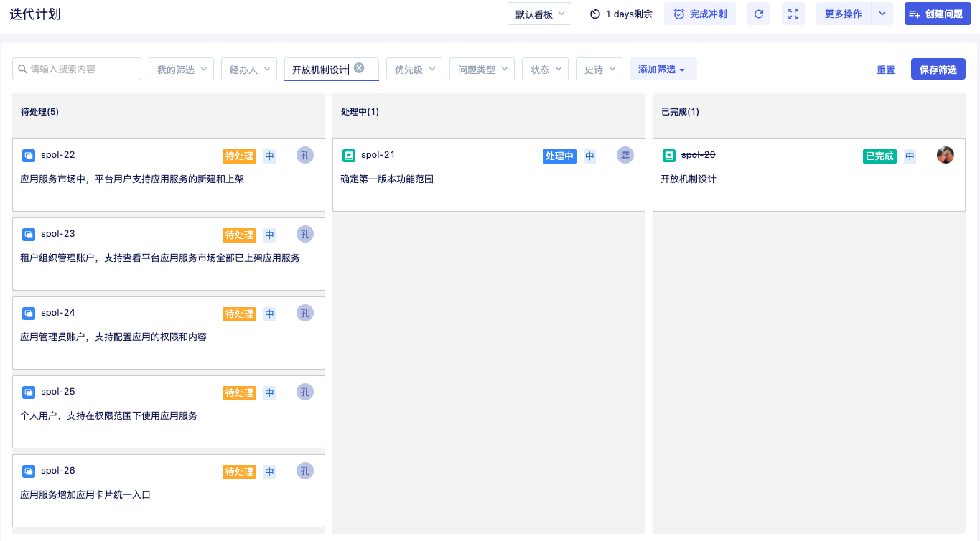
Task: Click assignee avatar 孔 on spol-24
Action: [x=305, y=313]
